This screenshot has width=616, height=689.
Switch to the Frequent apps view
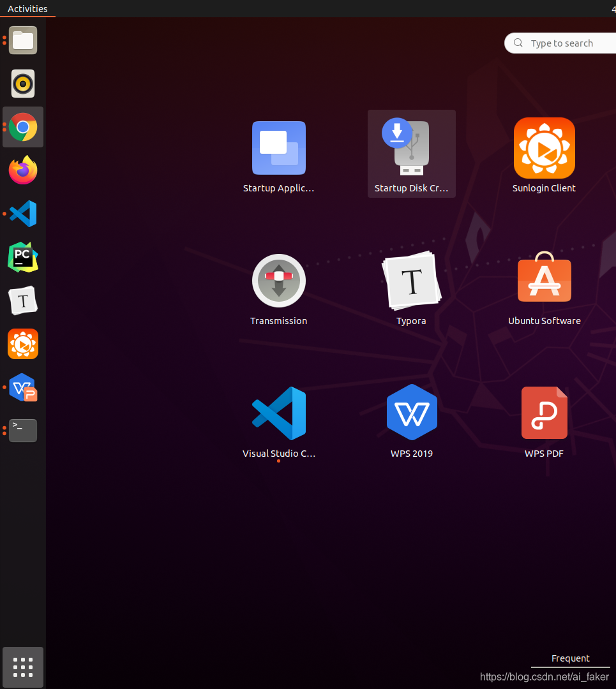coord(570,658)
